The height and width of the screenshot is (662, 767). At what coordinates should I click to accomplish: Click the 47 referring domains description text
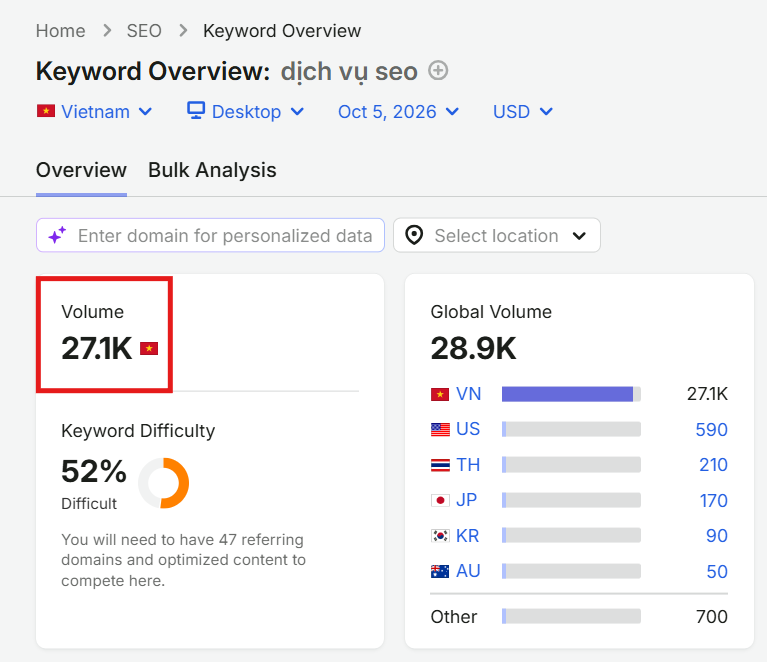tap(183, 560)
